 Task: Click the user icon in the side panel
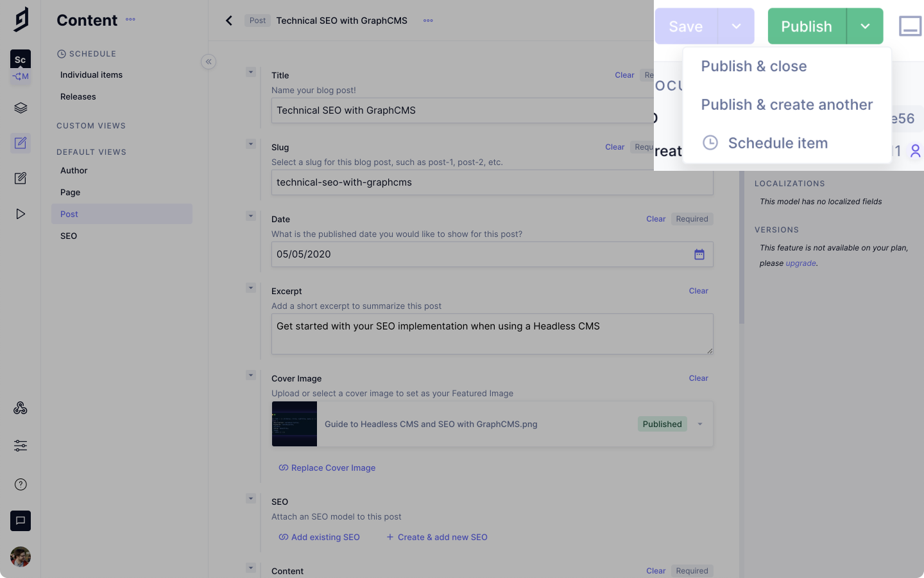point(916,151)
